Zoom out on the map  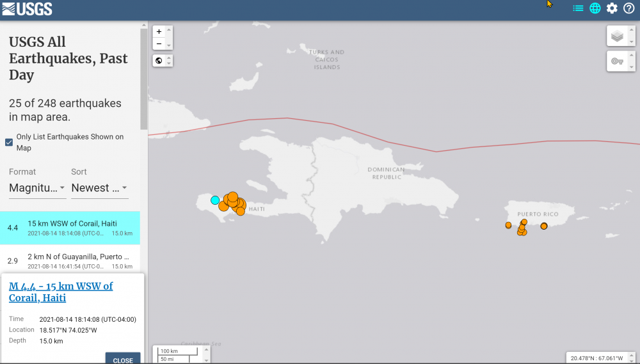(x=159, y=44)
